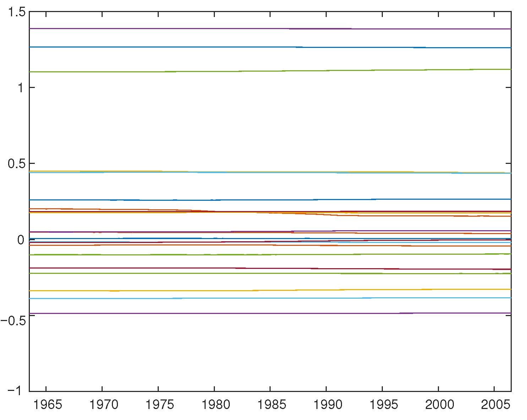
Task: Click the 0 y-axis tick label
Action: point(22,239)
